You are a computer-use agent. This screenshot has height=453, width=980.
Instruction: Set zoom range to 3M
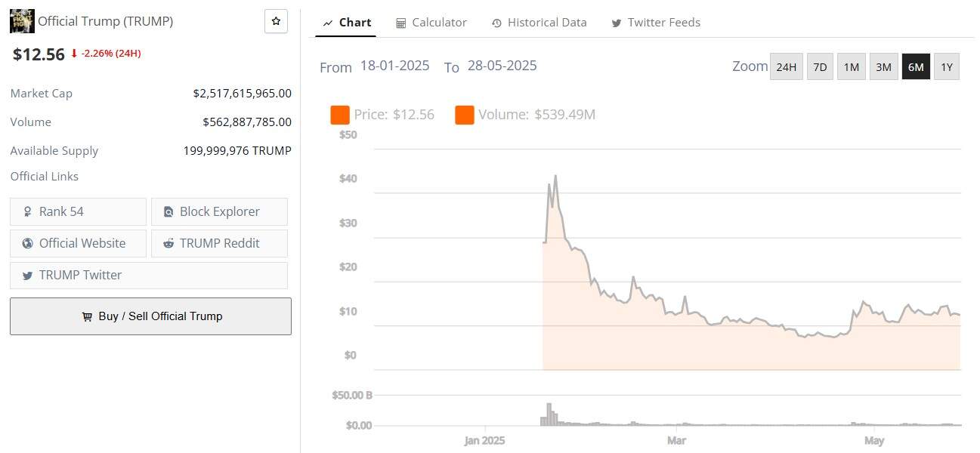click(x=883, y=66)
